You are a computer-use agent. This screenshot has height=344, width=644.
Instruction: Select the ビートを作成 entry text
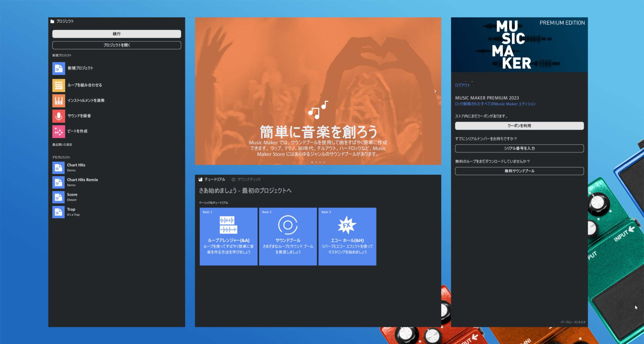click(77, 131)
